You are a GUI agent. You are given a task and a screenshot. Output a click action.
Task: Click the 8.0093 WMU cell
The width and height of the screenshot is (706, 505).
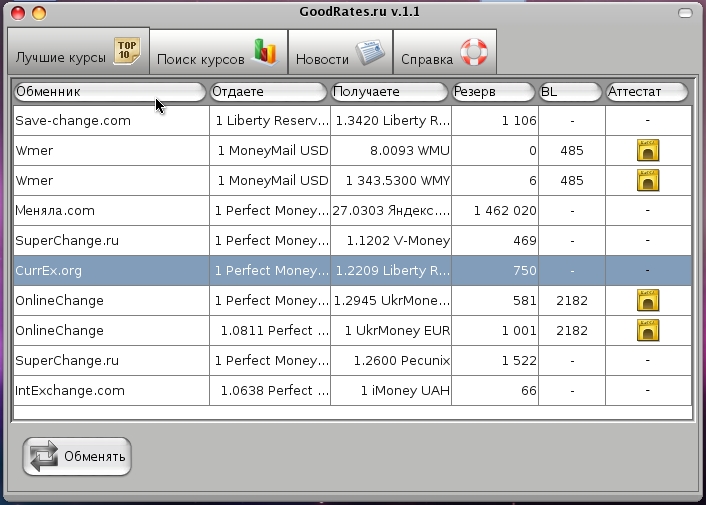tap(391, 150)
